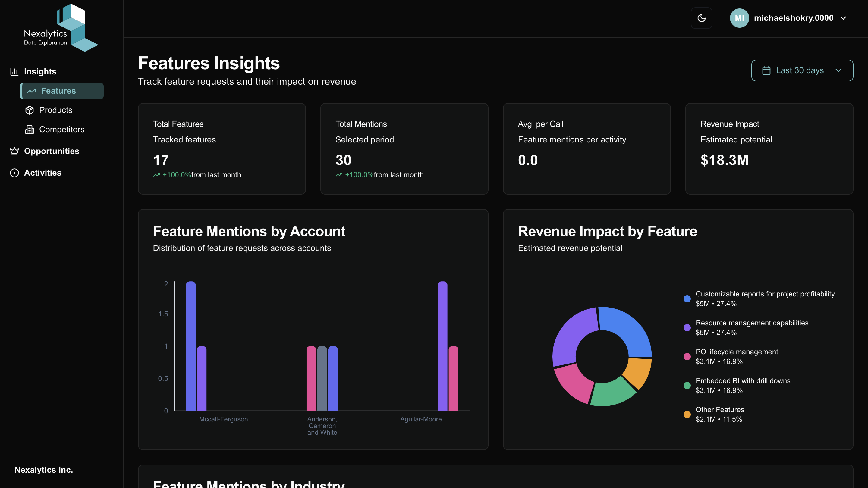Click the Nexalytics Inc. footer link
The width and height of the screenshot is (868, 488).
point(43,470)
